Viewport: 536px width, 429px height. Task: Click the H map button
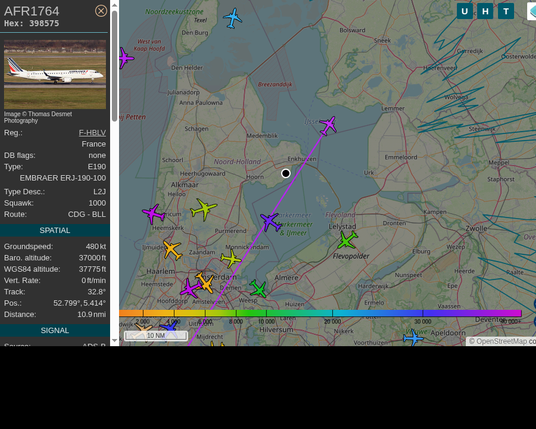tap(485, 11)
